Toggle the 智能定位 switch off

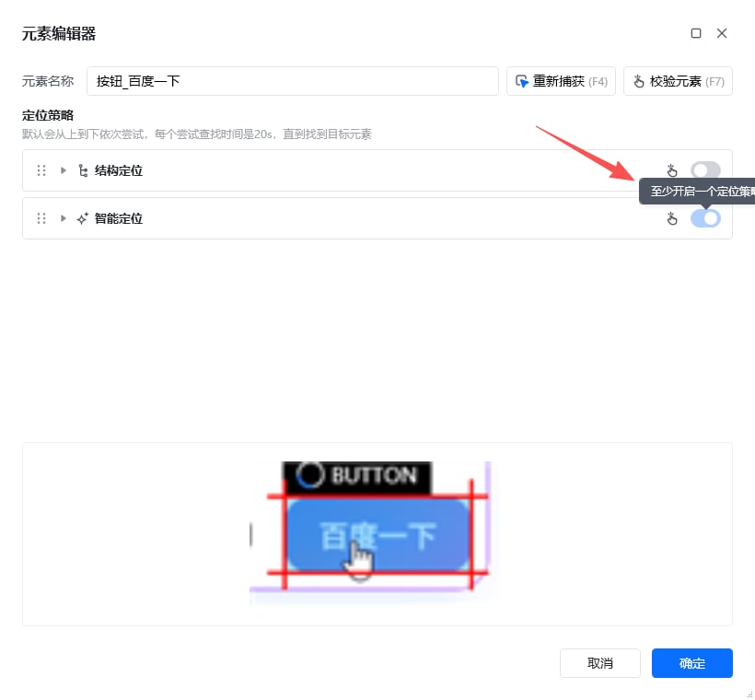click(x=705, y=218)
